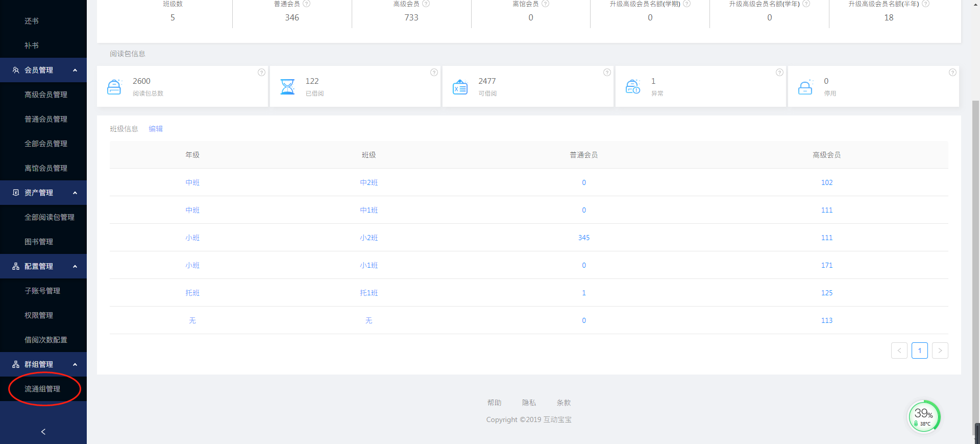Click the 中1班 class link
Screen dimensions: 980x444
click(x=369, y=210)
